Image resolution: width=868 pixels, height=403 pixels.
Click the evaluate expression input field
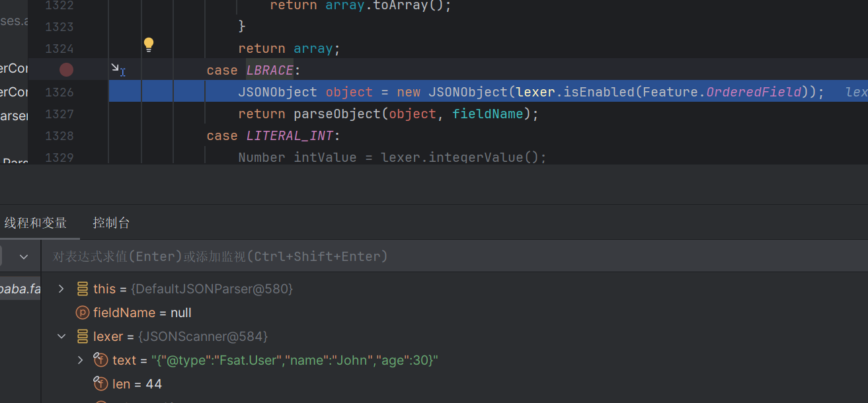tap(397, 256)
